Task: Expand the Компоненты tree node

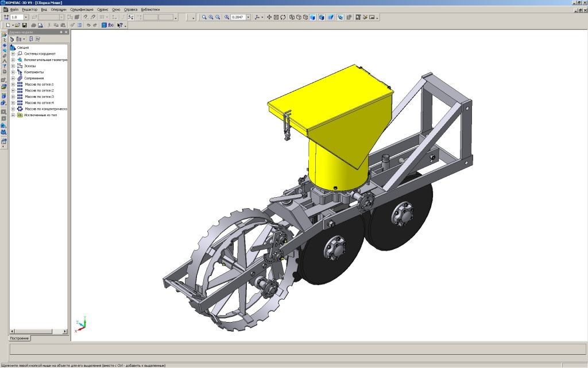Action: [13, 72]
